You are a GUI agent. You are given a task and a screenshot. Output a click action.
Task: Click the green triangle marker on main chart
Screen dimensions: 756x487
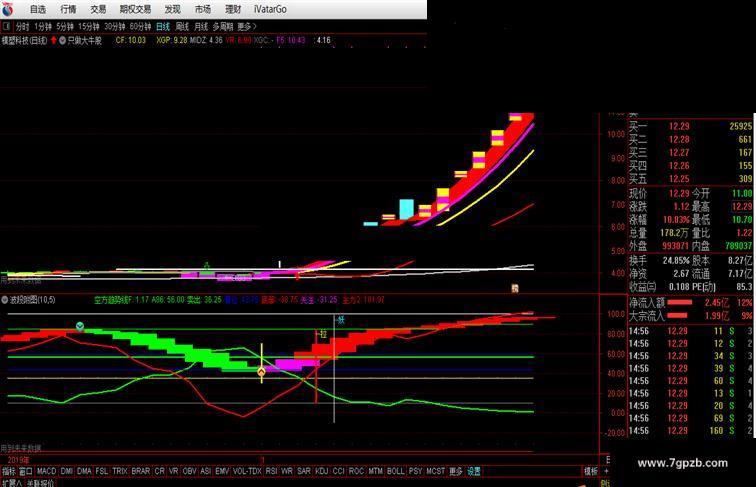pyautogui.click(x=207, y=266)
